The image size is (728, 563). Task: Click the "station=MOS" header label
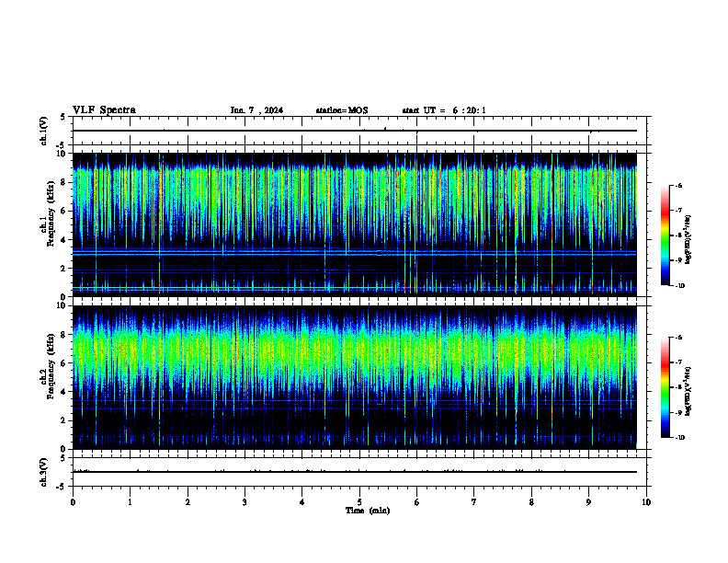coord(342,110)
